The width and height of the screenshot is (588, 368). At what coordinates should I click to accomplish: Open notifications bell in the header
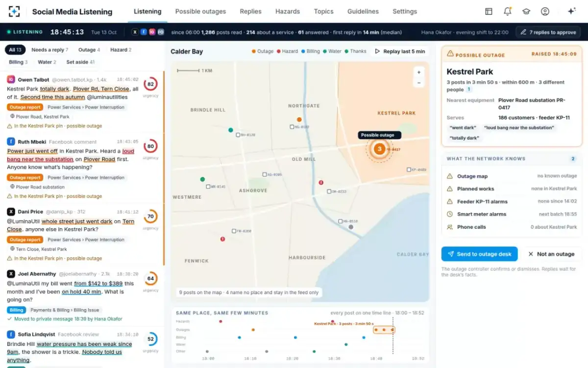pyautogui.click(x=508, y=11)
